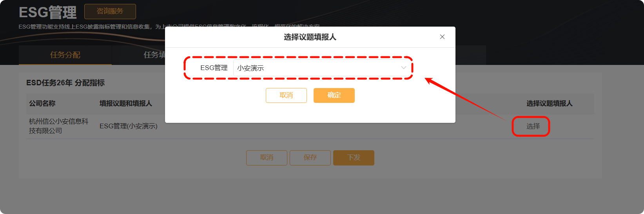Viewport: 644px width, 214px height.
Task: Switch to the 任务分配 tab
Action: (x=65, y=55)
